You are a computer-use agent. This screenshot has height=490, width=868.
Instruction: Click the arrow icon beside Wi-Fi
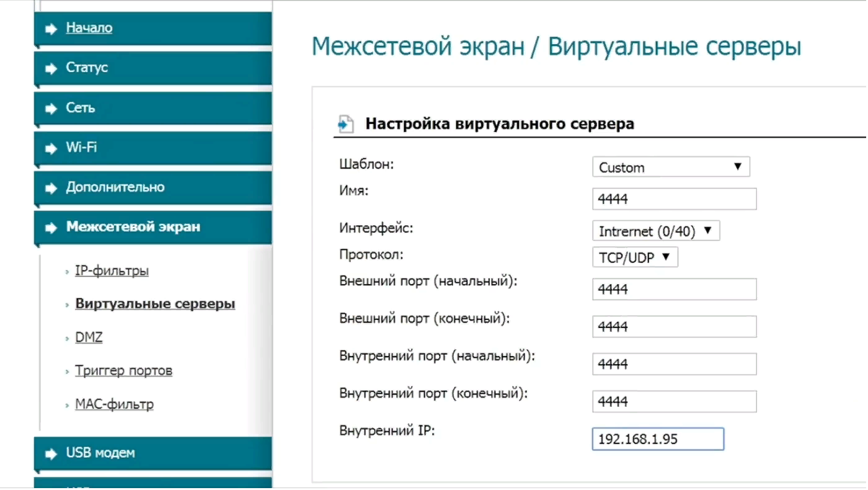pos(51,148)
